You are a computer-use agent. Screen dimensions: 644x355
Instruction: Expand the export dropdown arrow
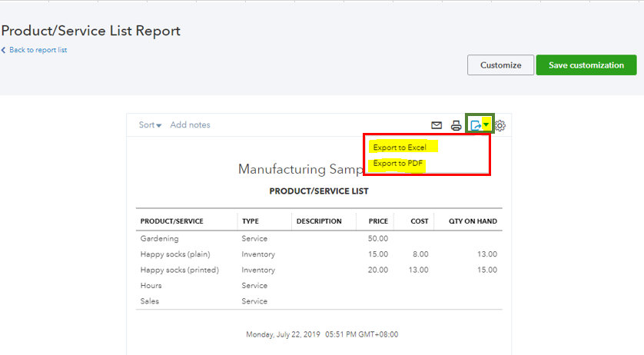486,125
